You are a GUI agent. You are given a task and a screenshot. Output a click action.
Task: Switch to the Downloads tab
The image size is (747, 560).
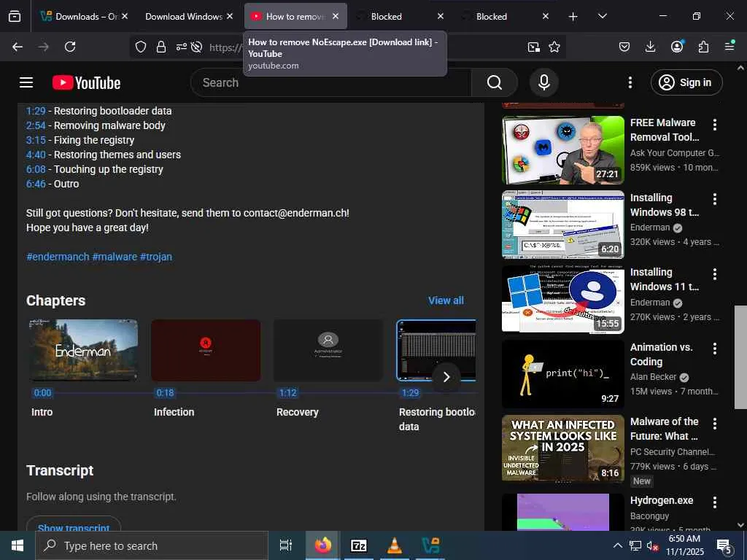pos(79,16)
